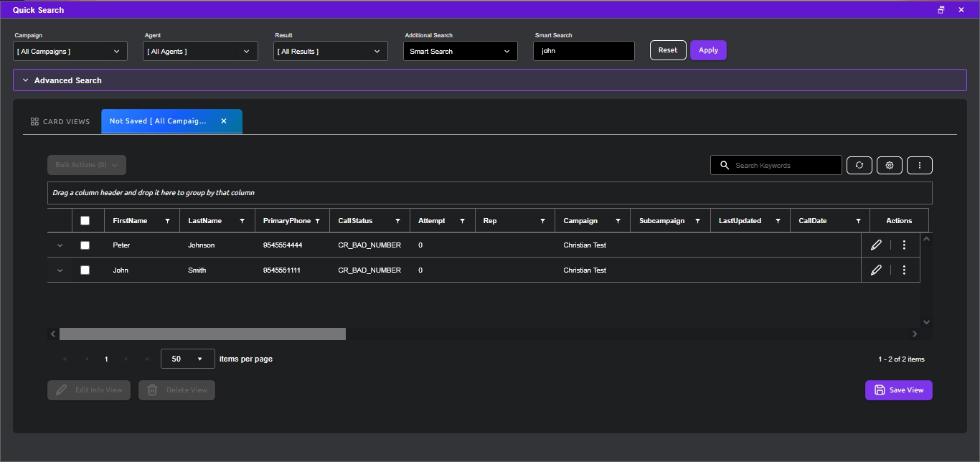Go to the next page of results
Screen dimensions: 980x462
pos(126,359)
